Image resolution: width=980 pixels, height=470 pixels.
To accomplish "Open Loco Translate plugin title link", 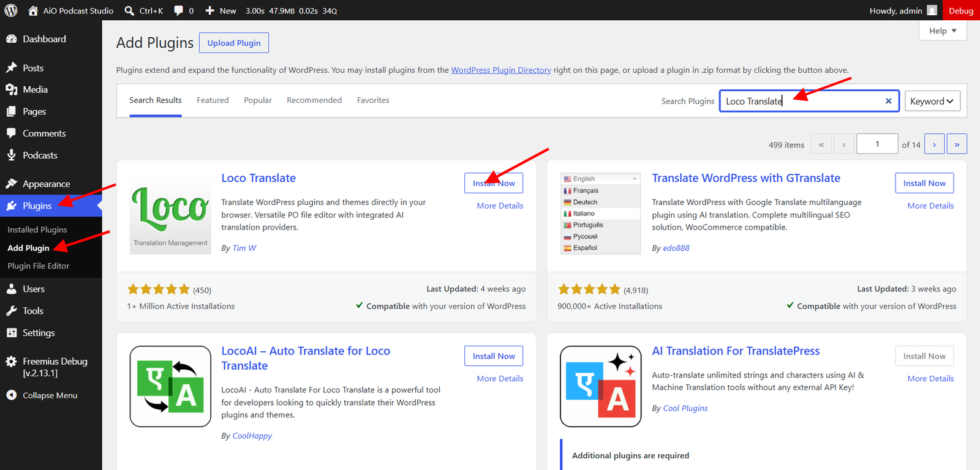I will pos(258,178).
